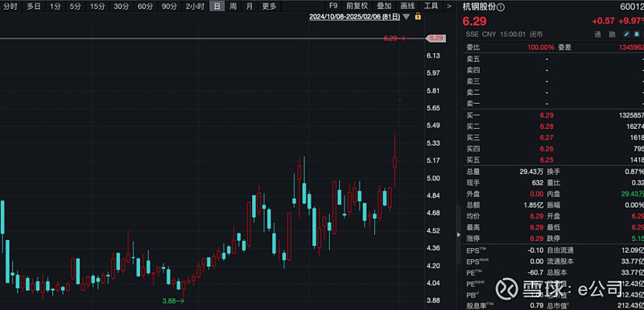Click the 融 margin tag
The image size is (644, 310).
(x=612, y=35)
